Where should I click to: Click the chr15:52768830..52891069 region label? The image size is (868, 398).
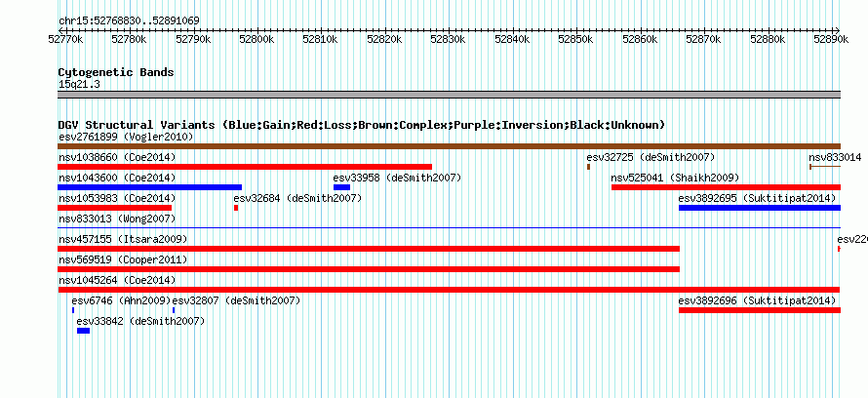pos(129,21)
